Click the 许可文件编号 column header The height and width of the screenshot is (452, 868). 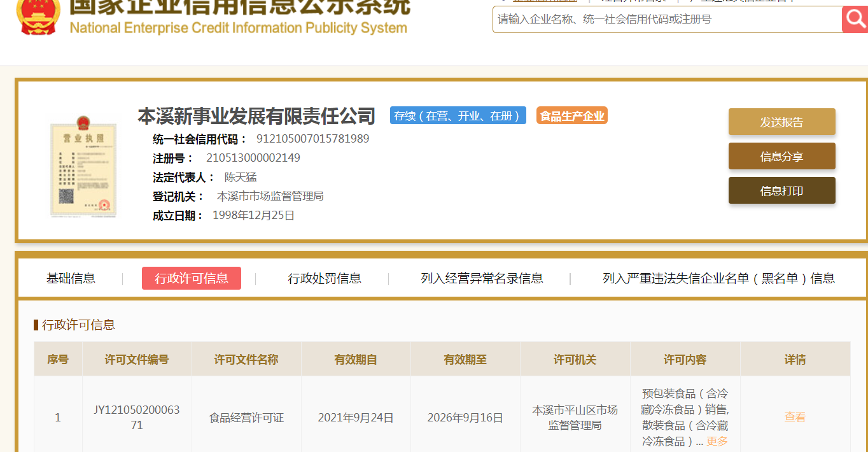click(137, 359)
